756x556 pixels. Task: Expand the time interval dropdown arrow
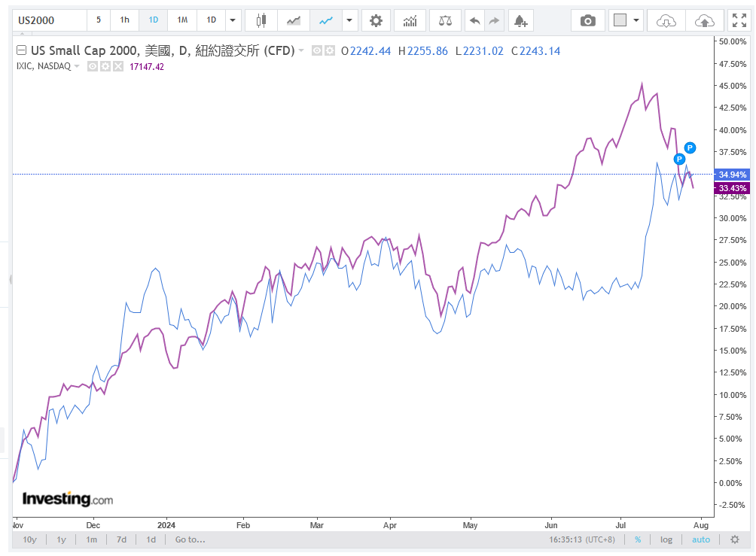click(x=233, y=20)
